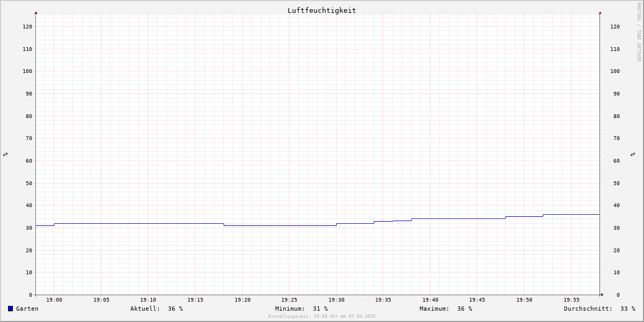The width and height of the screenshot is (644, 322).
Task: Click the 19:55 time axis label
Action: click(x=572, y=300)
